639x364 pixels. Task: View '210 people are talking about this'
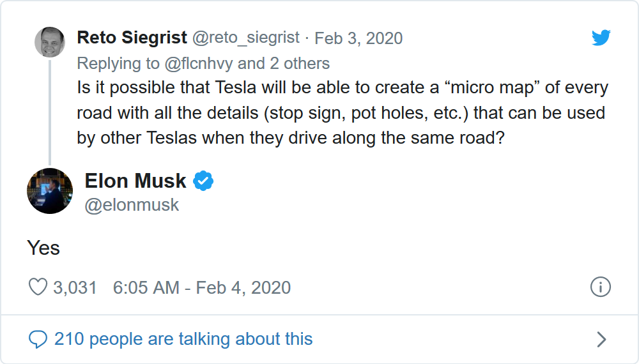(x=183, y=338)
